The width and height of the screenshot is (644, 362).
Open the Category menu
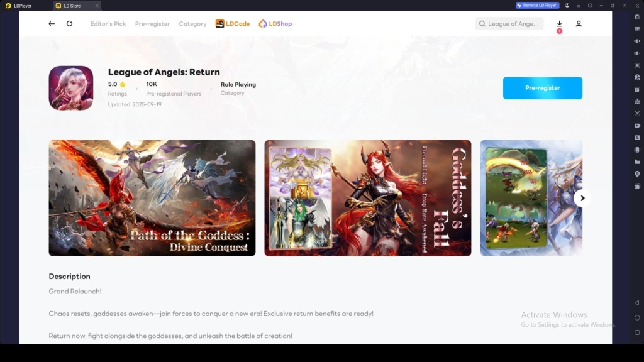pos(192,24)
